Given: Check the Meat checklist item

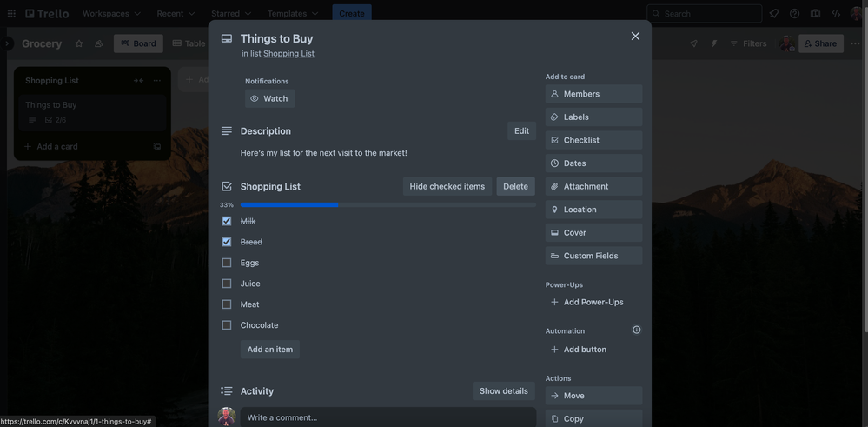Looking at the screenshot, I should point(227,304).
